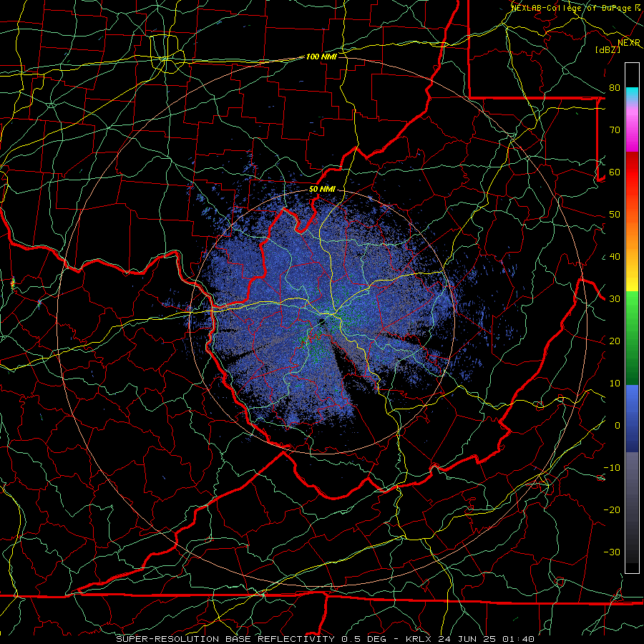Viewport: 644px width, 644px height.
Task: Click the 80 value on the dBZ scale
Action: pos(615,88)
